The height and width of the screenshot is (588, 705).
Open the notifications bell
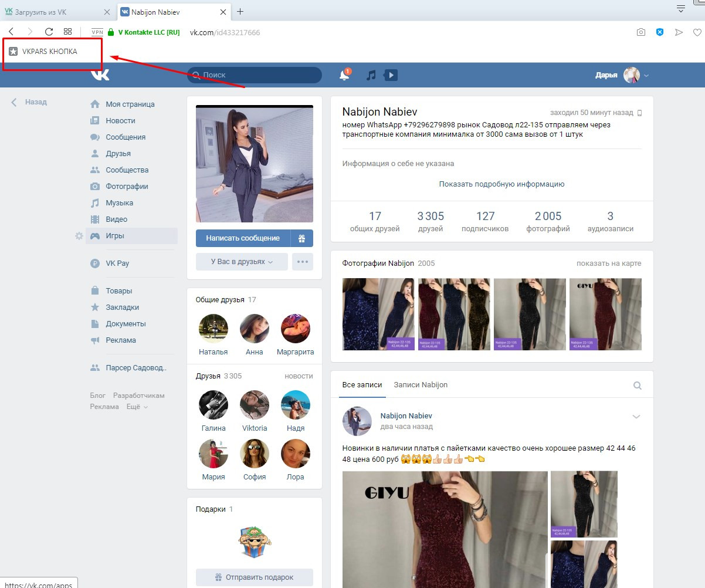point(344,75)
